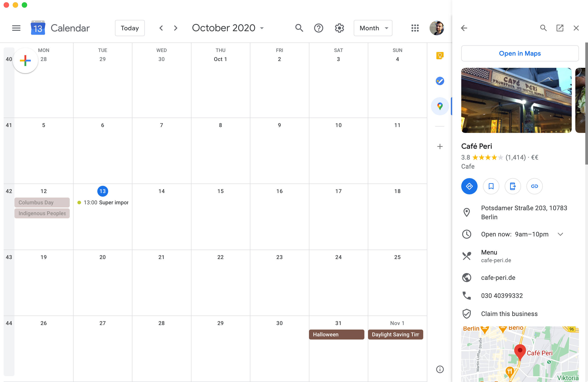Click the help circle icon in Calendar
Viewport: 588px width, 382px height.
[318, 28]
